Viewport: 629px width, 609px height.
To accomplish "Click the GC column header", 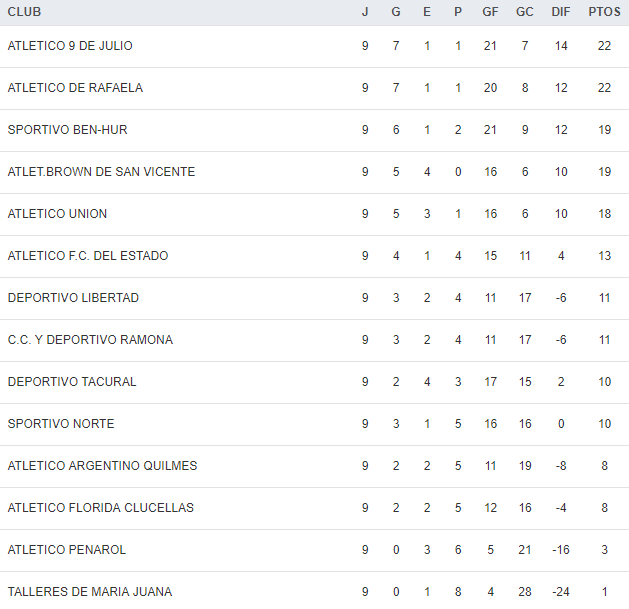I will click(525, 12).
